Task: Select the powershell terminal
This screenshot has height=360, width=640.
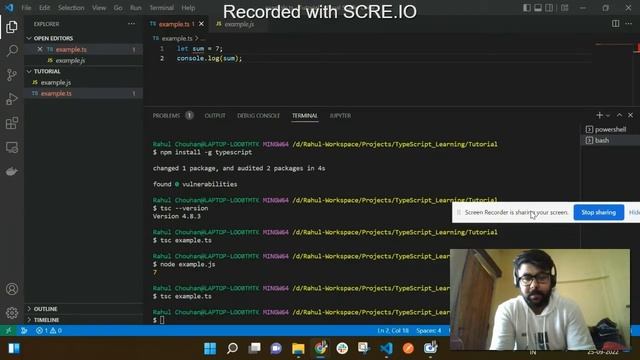Action: coord(610,129)
